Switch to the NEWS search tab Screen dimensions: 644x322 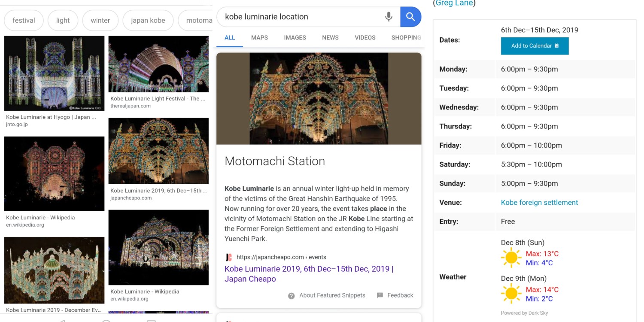(x=330, y=37)
